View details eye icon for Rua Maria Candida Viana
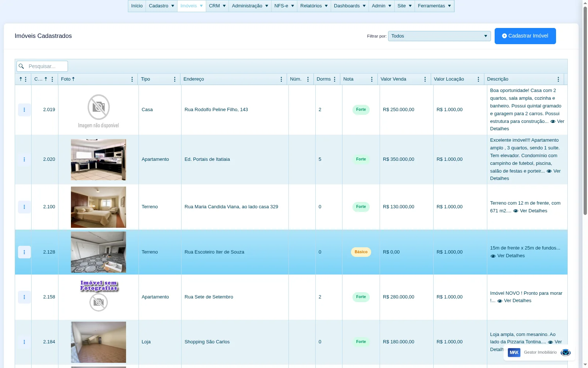Viewport: 588px width, 368px height. [516, 211]
